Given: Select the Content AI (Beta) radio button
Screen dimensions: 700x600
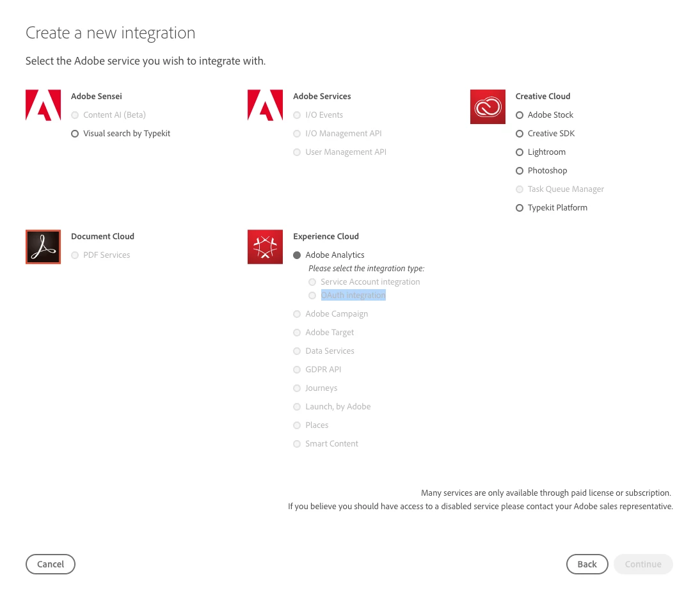Looking at the screenshot, I should click(75, 115).
